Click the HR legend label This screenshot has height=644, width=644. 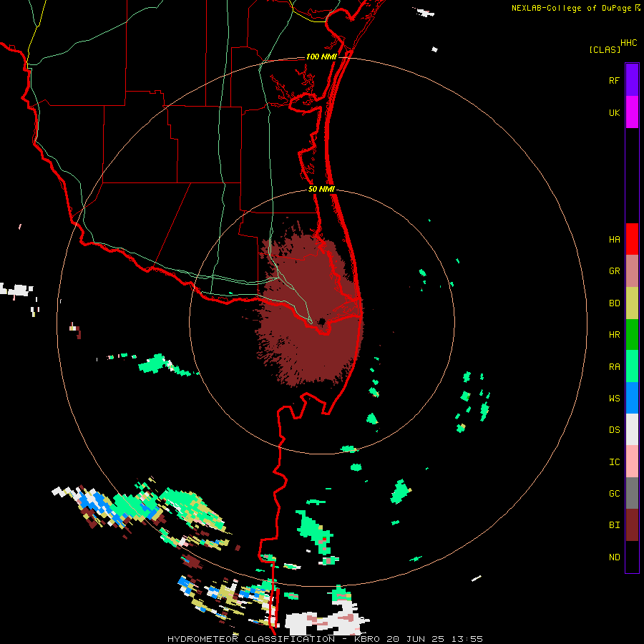pos(614,335)
